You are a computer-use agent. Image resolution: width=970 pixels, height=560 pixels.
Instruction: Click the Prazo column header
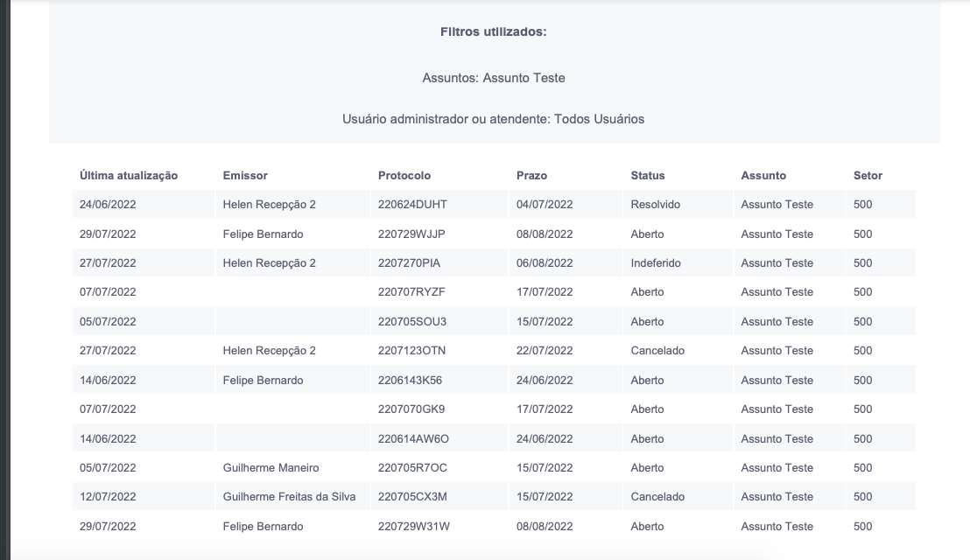pyautogui.click(x=531, y=176)
